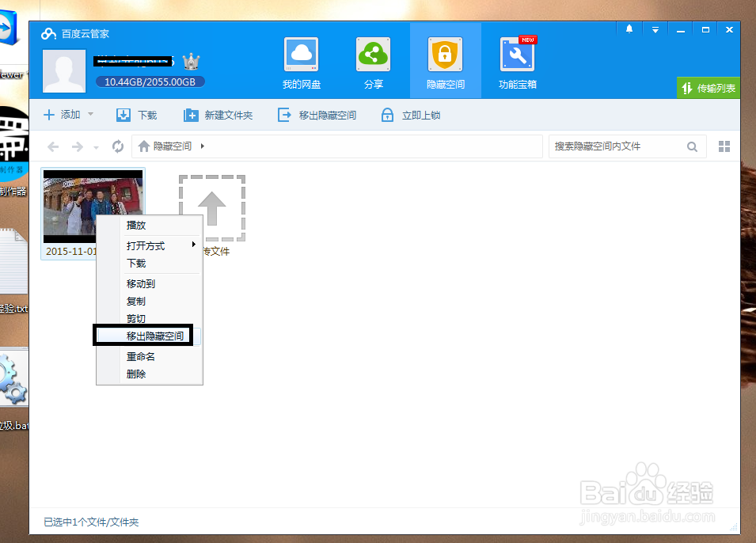Click the 10.44GB storage usage bar
Viewport: 756px width, 543px height.
pyautogui.click(x=149, y=80)
